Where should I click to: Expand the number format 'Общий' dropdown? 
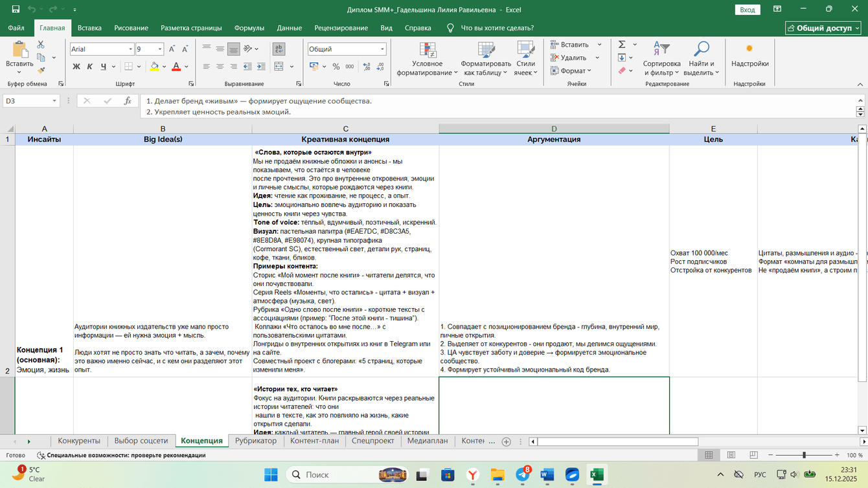tap(382, 49)
